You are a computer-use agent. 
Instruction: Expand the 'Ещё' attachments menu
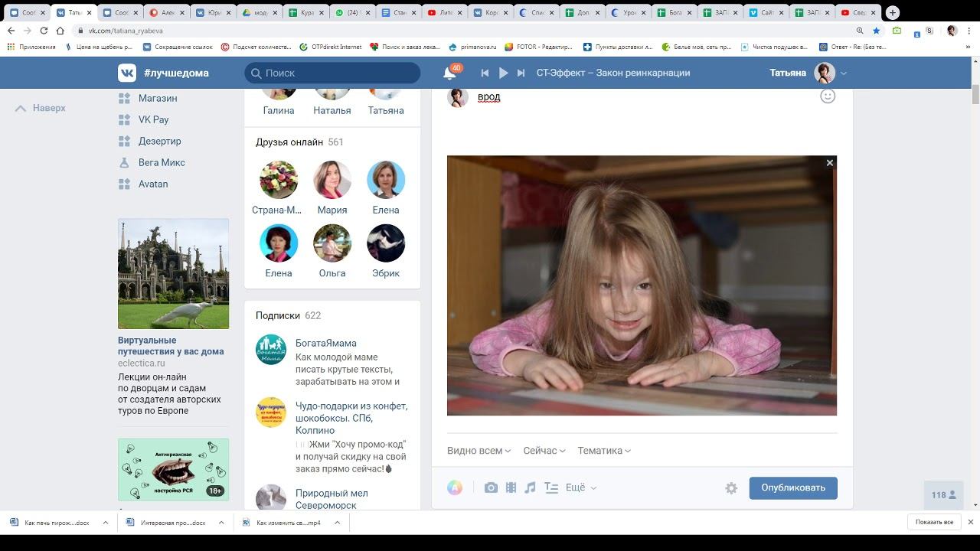point(580,488)
